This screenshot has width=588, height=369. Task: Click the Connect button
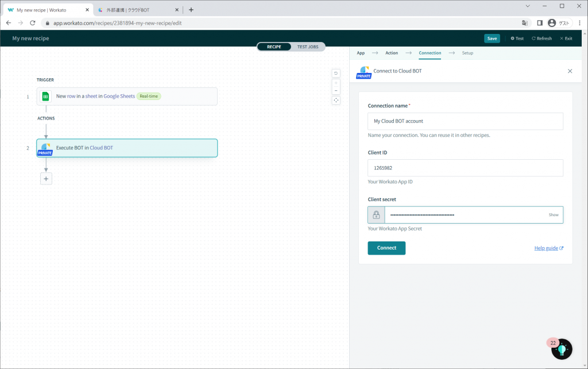386,248
